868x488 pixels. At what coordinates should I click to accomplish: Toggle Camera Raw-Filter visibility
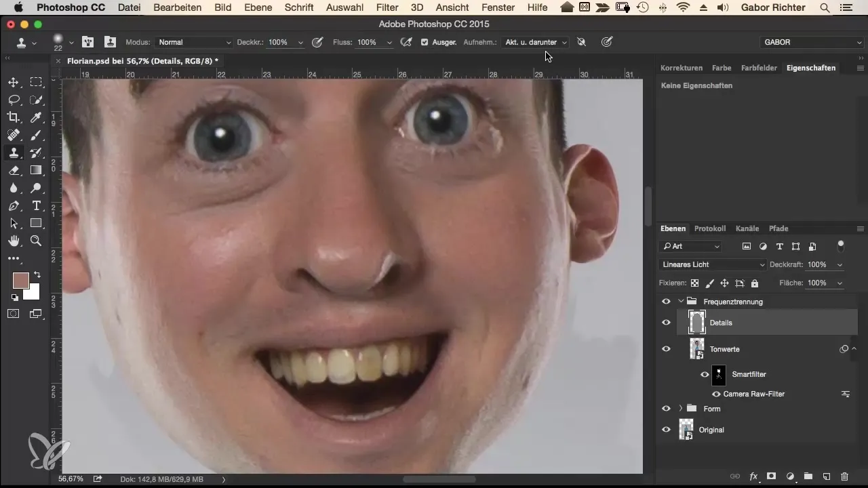pos(716,394)
